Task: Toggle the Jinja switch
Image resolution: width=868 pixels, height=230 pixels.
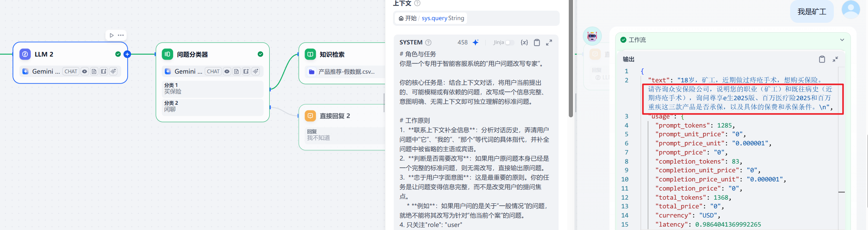Action: point(509,43)
